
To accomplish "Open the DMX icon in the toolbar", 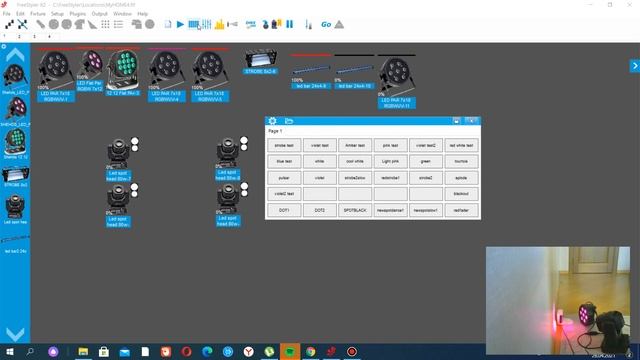I will point(251,24).
